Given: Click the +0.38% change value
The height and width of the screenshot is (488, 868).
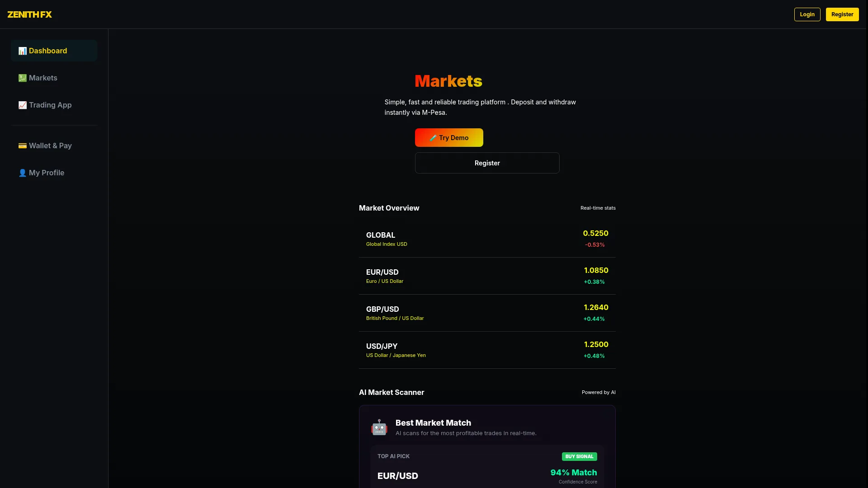Looking at the screenshot, I should click(594, 282).
